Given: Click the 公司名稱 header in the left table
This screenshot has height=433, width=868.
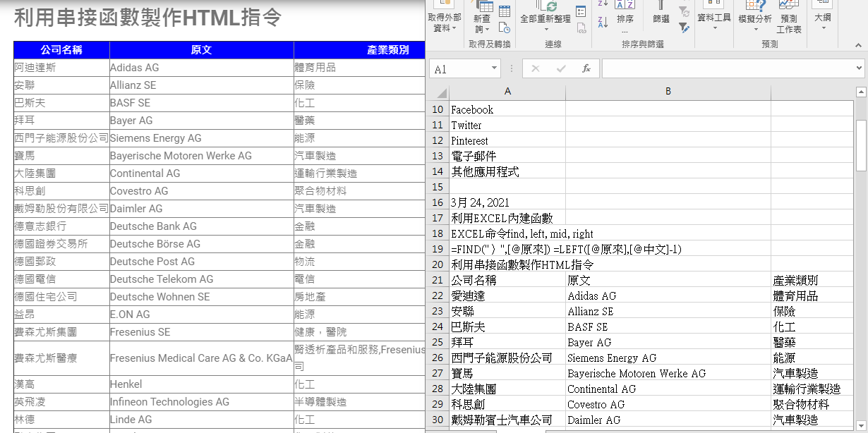Looking at the screenshot, I should click(61, 50).
